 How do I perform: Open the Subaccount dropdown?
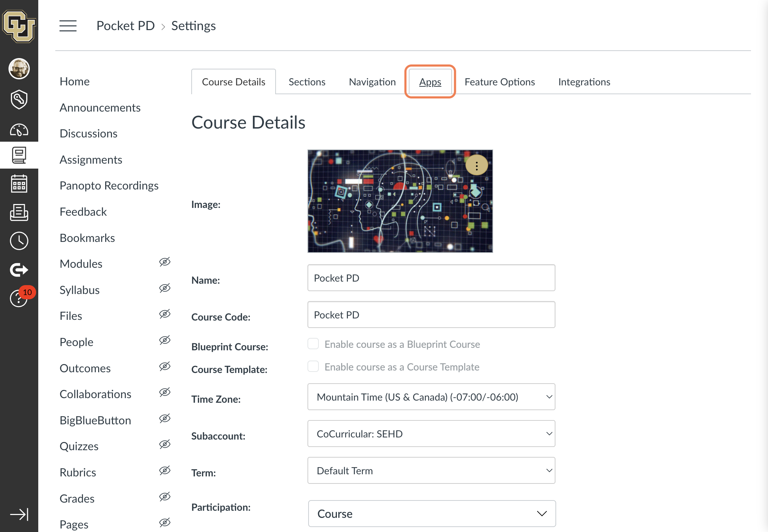click(x=431, y=434)
